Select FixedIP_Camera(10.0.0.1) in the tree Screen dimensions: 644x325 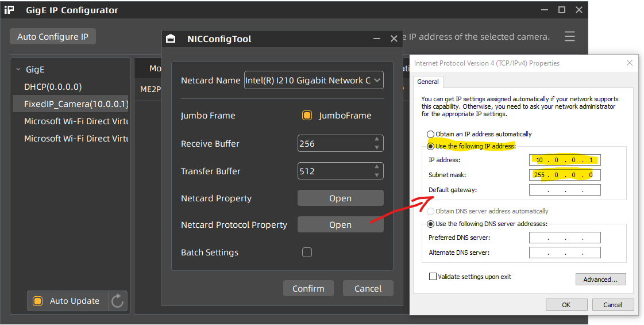pos(76,104)
